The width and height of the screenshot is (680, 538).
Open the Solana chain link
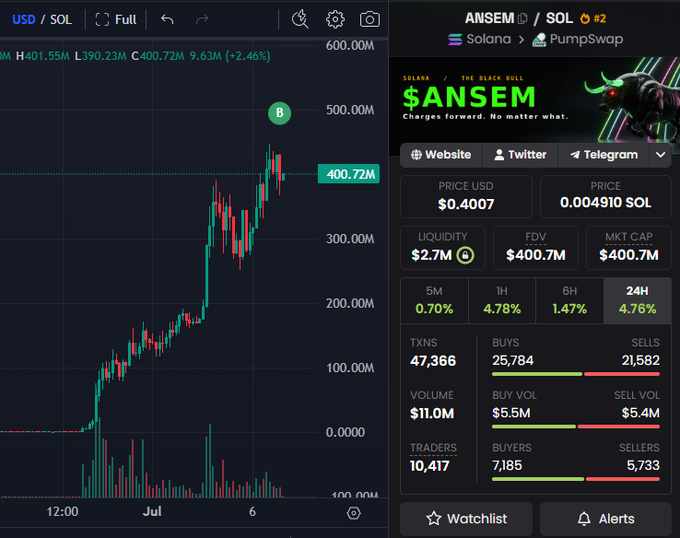480,39
